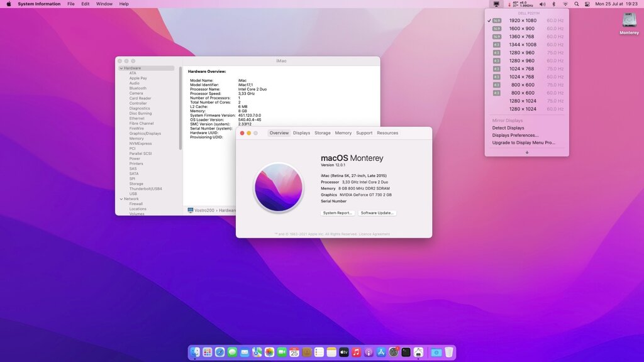Open the Apple TV app in dock
Viewport: 644px width, 362px height.
[x=344, y=353]
